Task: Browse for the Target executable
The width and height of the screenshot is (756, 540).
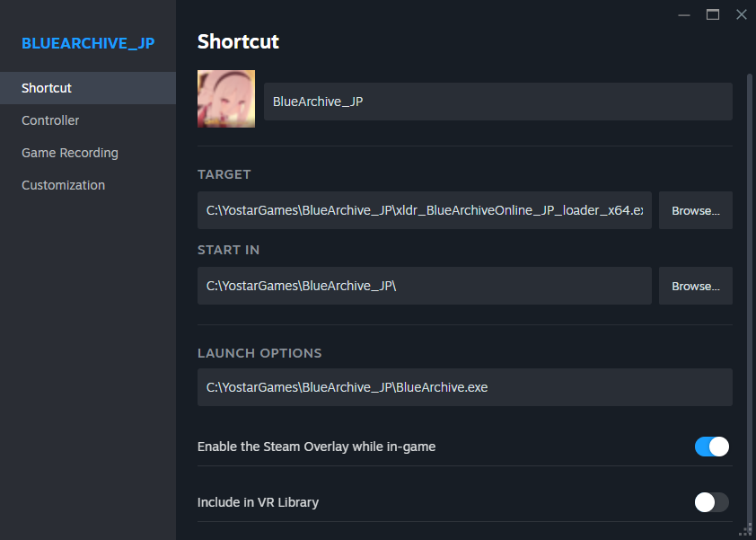Action: tap(695, 210)
